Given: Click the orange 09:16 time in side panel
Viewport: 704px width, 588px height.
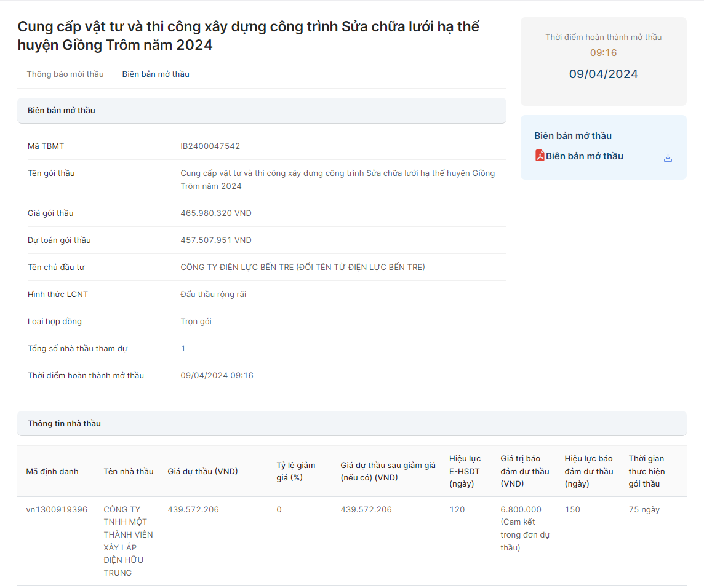Looking at the screenshot, I should click(x=603, y=53).
